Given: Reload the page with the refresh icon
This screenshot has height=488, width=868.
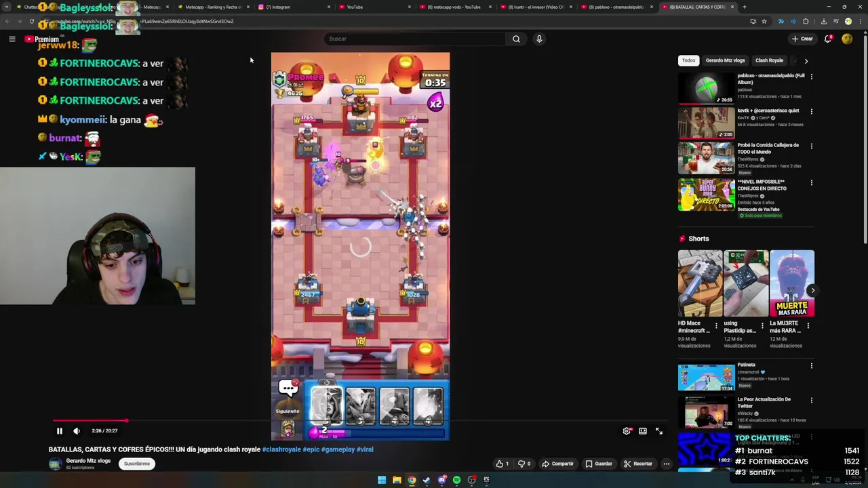Looking at the screenshot, I should 31,21.
